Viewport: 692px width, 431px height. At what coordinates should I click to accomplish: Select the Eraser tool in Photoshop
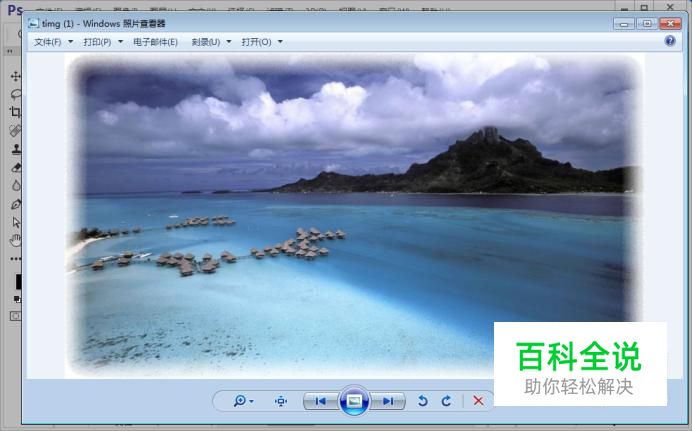click(x=16, y=167)
